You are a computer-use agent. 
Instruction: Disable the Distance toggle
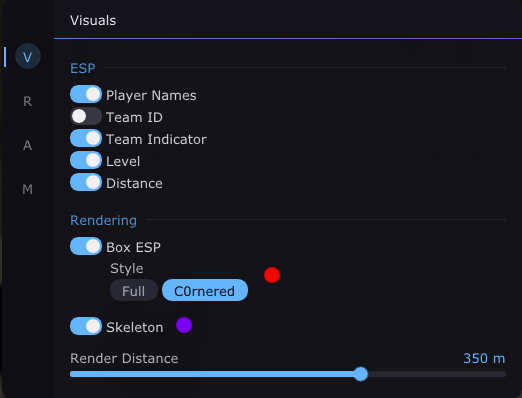[x=86, y=182]
